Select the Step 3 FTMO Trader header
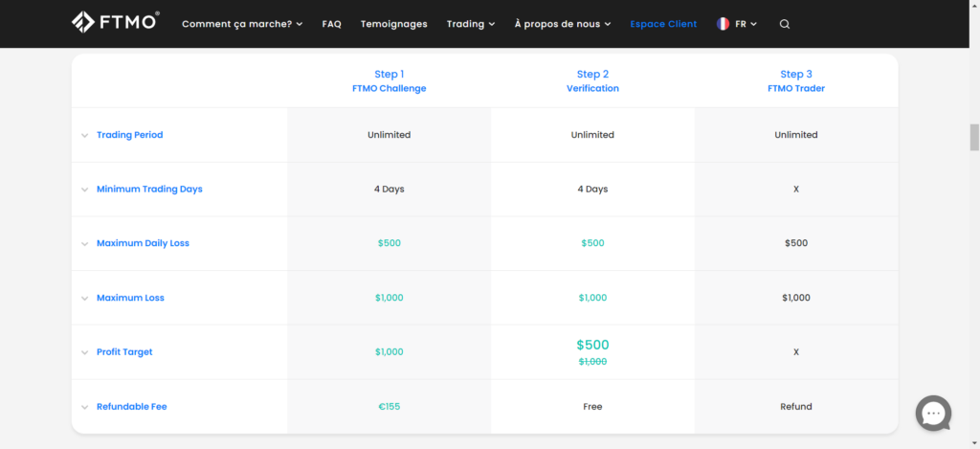The image size is (980, 449). (x=796, y=81)
